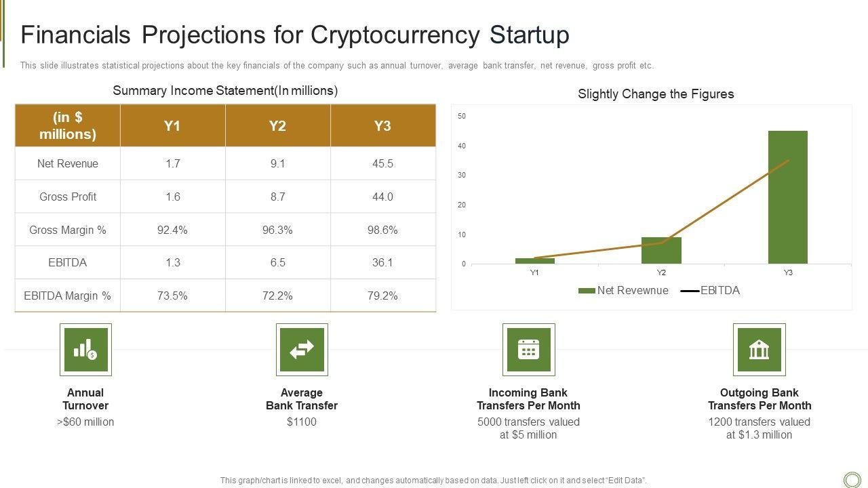This screenshot has height=488, width=868.
Task: Click the Y3 column header
Action: click(382, 126)
